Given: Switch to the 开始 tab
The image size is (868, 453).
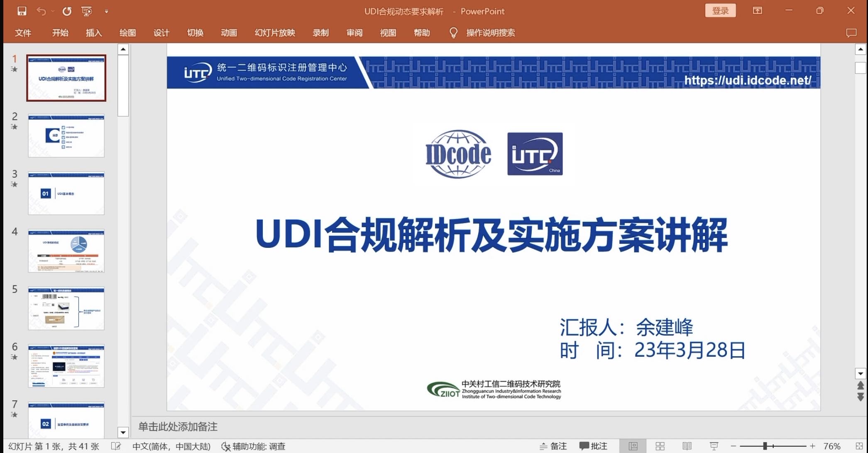Looking at the screenshot, I should (60, 33).
